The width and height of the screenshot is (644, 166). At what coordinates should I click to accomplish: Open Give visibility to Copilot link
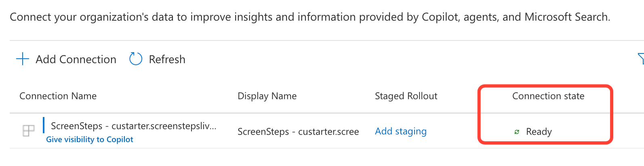click(x=89, y=139)
